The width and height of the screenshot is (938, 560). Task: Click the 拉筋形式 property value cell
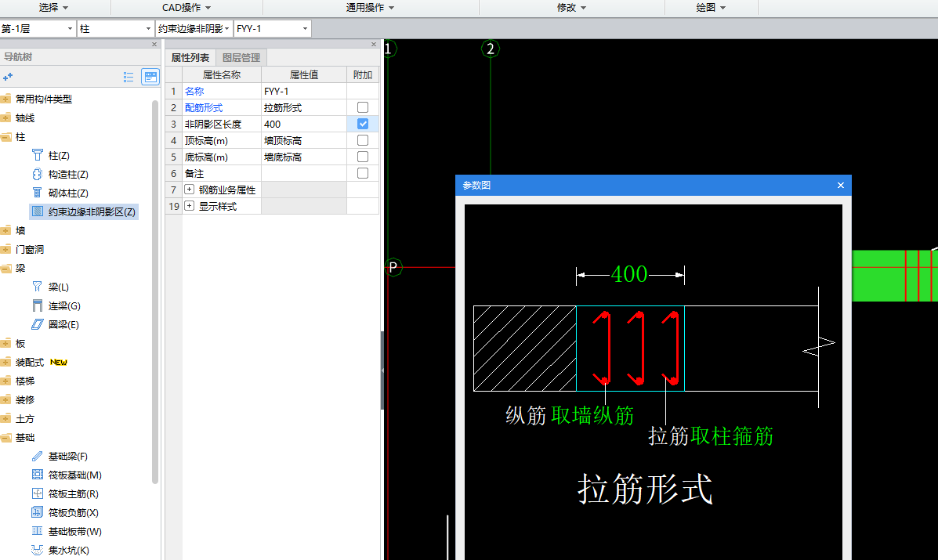point(304,107)
